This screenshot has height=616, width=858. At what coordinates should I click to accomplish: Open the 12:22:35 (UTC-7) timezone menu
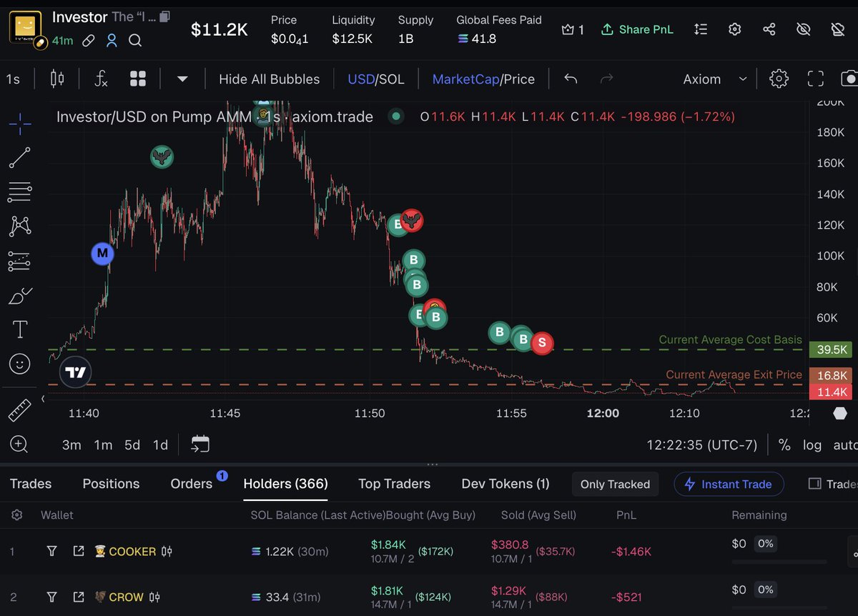coord(701,444)
